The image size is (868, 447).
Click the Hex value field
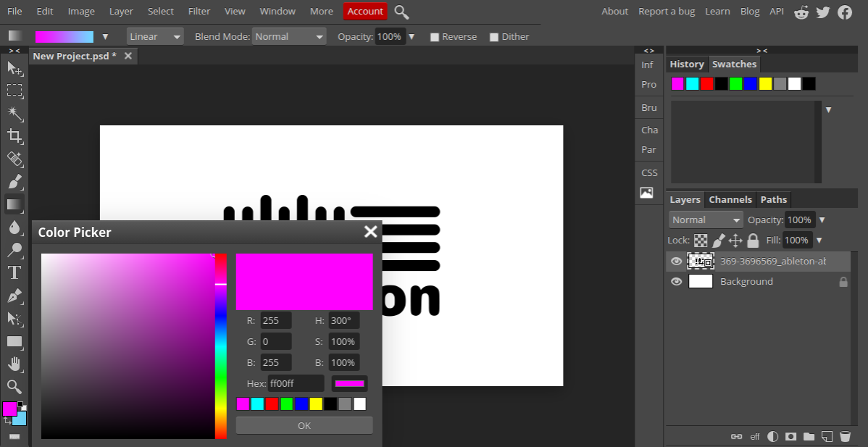(296, 383)
